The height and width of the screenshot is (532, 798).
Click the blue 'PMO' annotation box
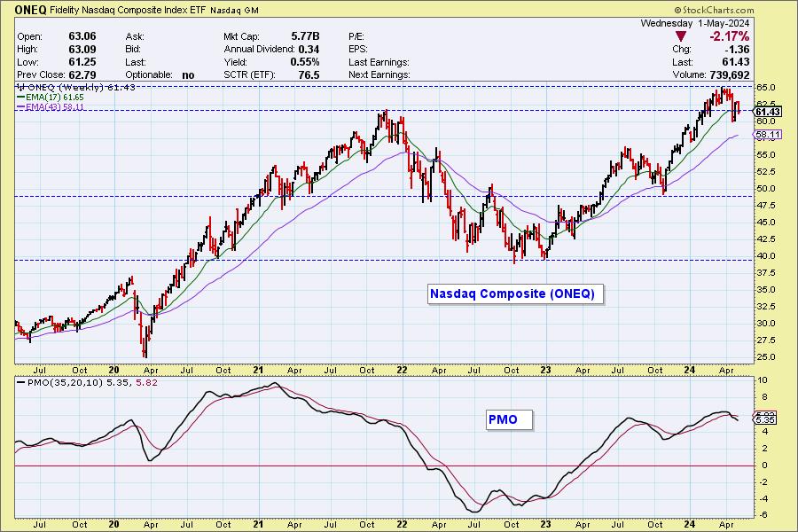[509, 419]
